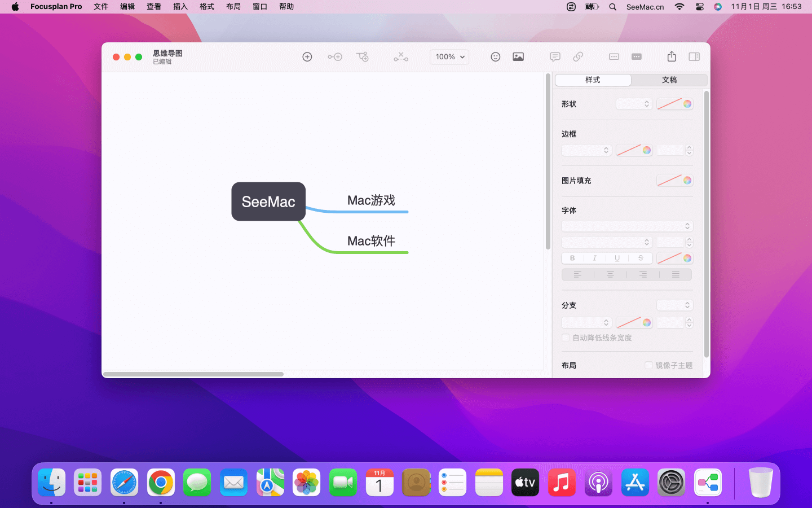Click the filled ellipsis box toolbar icon
This screenshot has height=508, width=812.
point(637,57)
